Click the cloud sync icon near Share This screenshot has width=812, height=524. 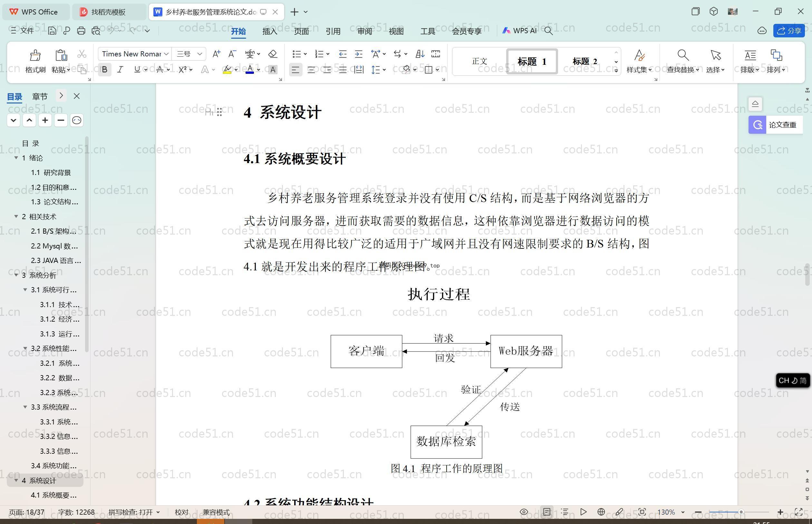762,31
